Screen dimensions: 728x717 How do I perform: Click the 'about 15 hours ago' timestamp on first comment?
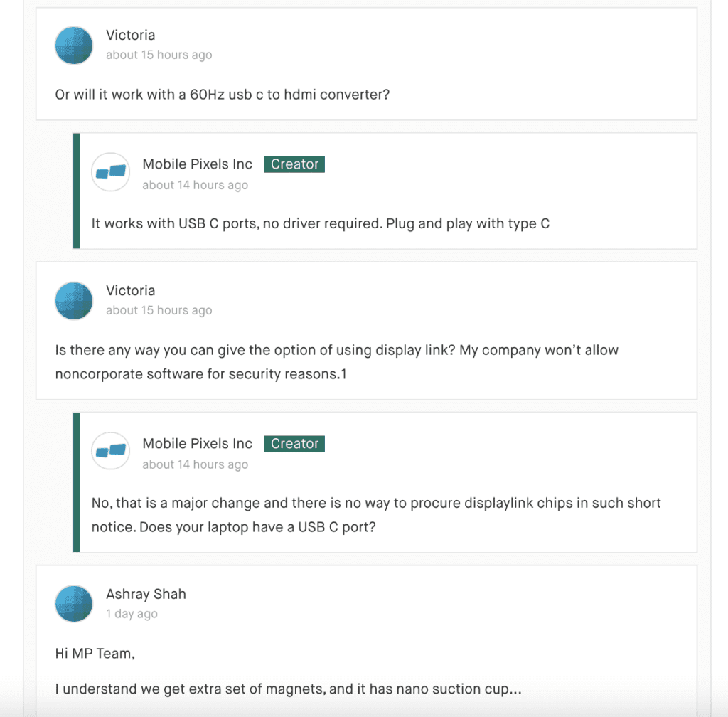pos(159,55)
